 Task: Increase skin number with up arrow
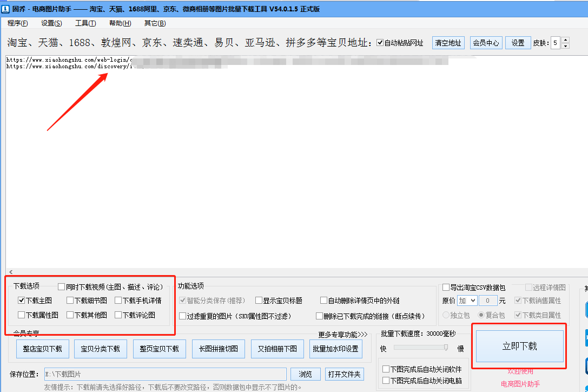[x=565, y=40]
